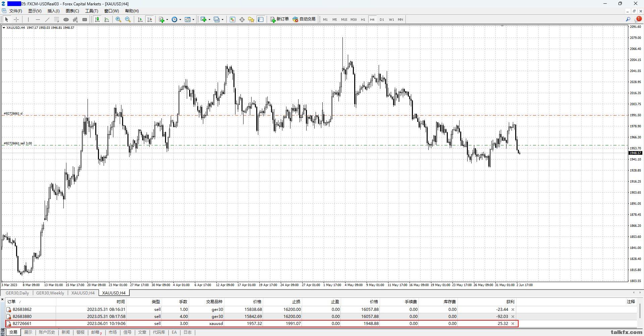This screenshot has width=644, height=336.
Task: Expand the periodicity dropdown arrow
Action: pos(180,19)
